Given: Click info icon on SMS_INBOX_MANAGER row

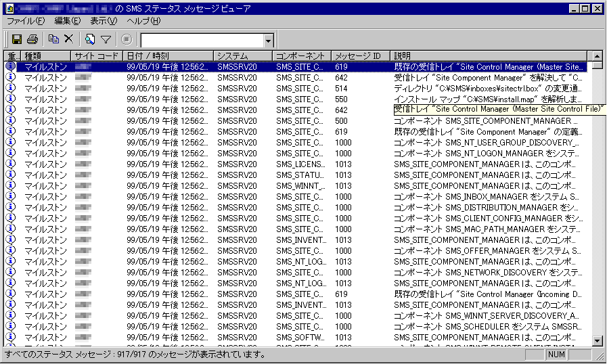Looking at the screenshot, I should 11,196.
